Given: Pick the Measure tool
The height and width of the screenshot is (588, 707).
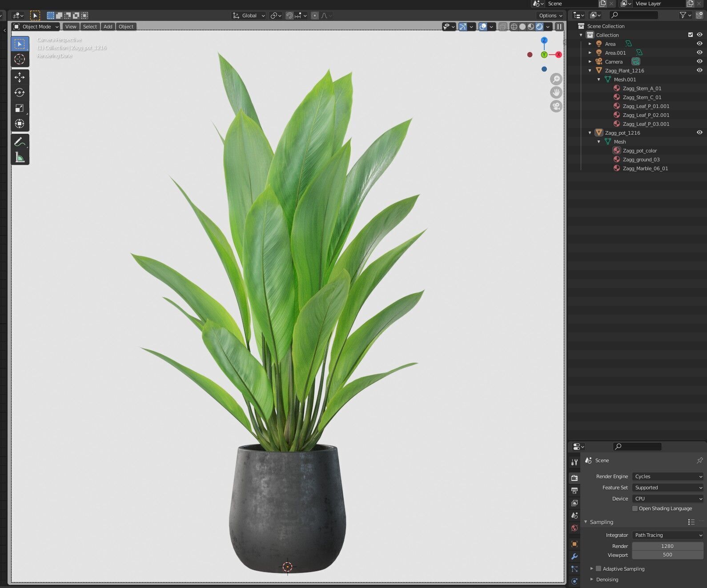Looking at the screenshot, I should 20,157.
